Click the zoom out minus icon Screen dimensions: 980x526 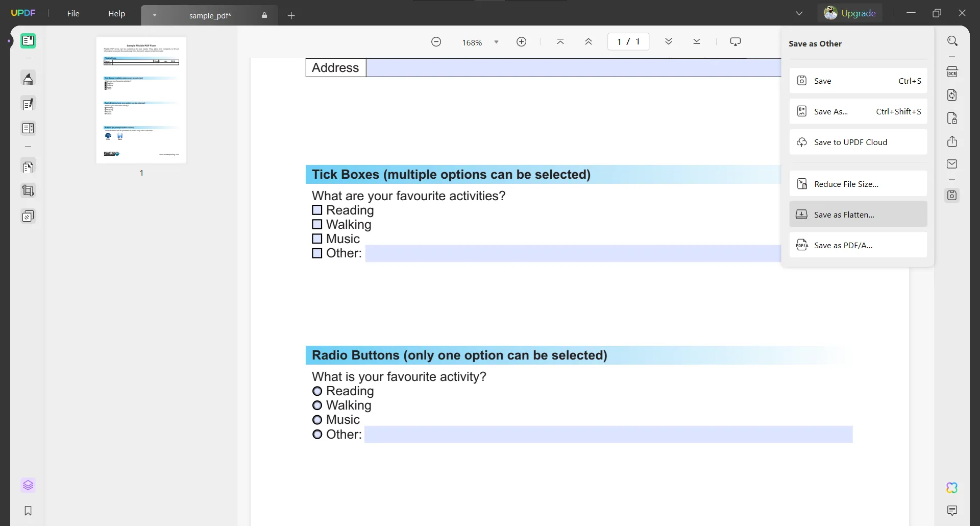(x=436, y=42)
